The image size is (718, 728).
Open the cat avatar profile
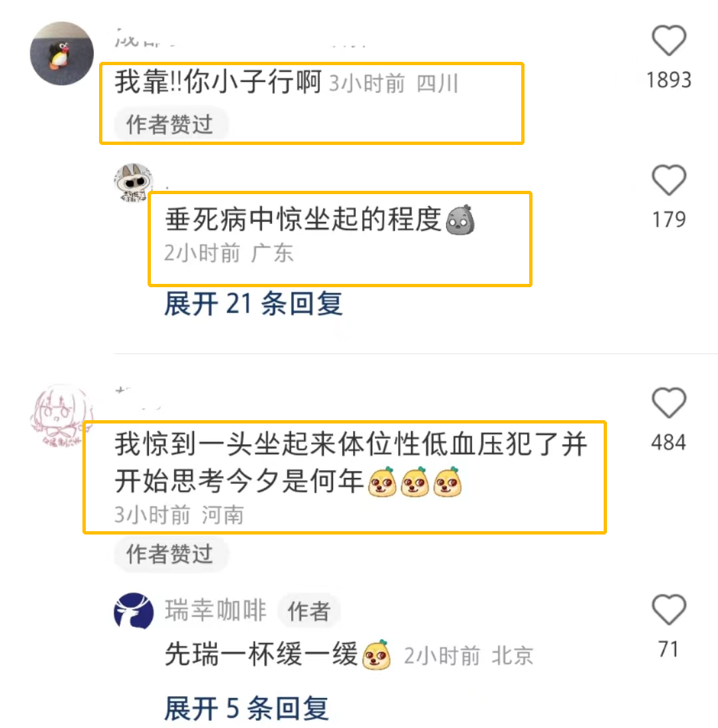coord(134,182)
